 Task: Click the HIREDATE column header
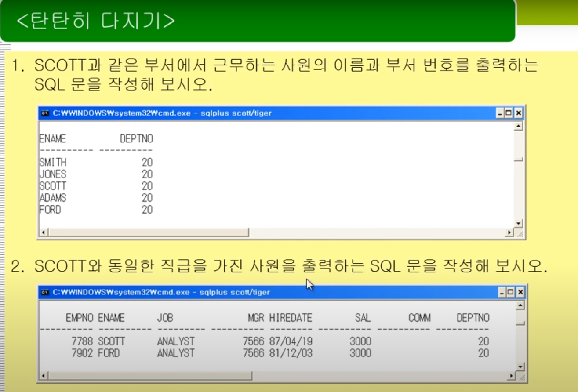291,318
